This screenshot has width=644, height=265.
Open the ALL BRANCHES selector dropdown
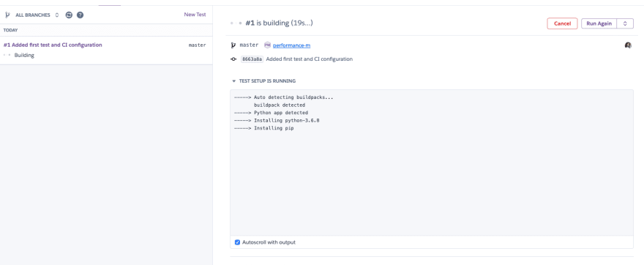(x=37, y=15)
